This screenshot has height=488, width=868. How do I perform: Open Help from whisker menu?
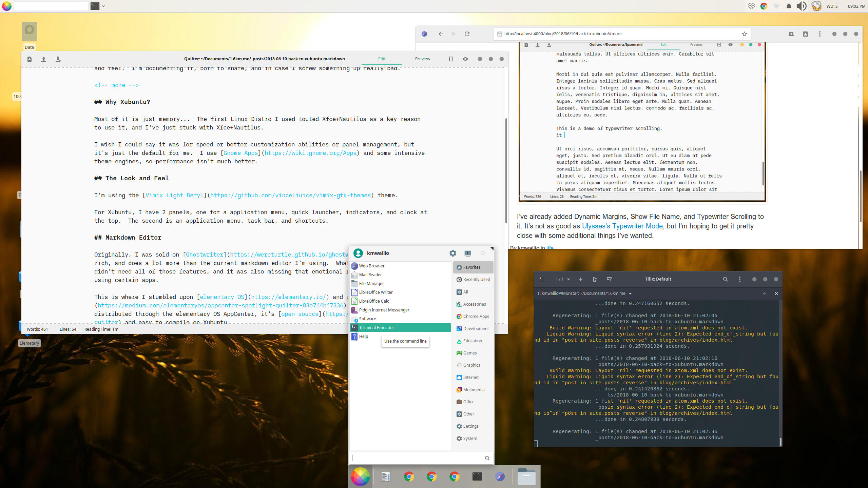400,337
